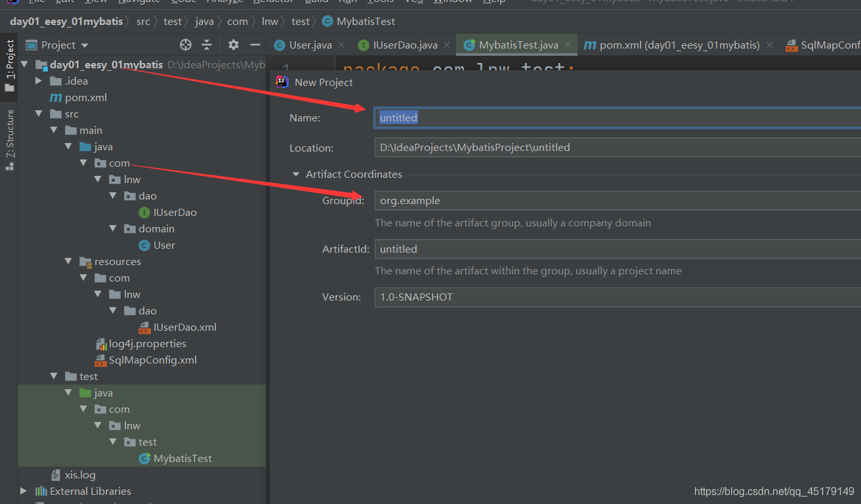Click the domain package icon
The width and height of the screenshot is (861, 504).
tap(130, 228)
